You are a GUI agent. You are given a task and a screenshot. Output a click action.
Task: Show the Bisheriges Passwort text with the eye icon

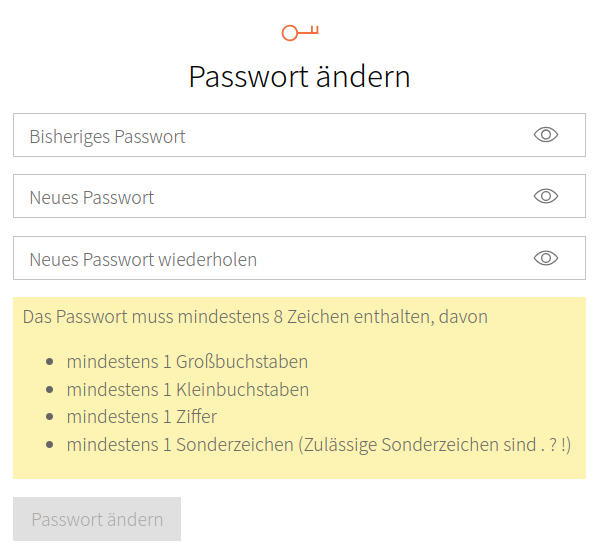(546, 134)
